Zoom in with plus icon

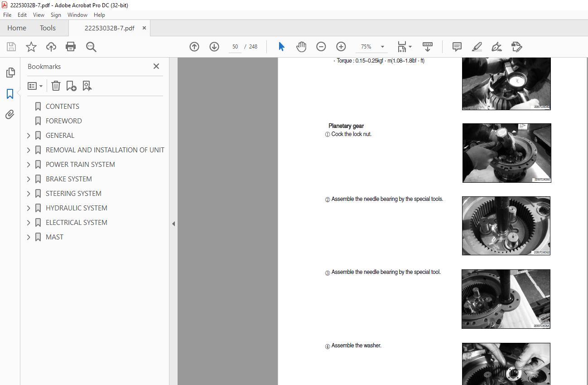point(341,47)
